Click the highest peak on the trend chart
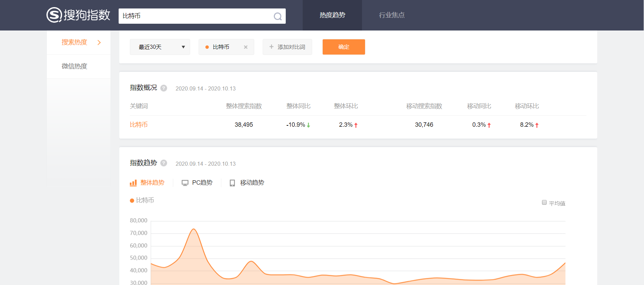 (x=194, y=229)
